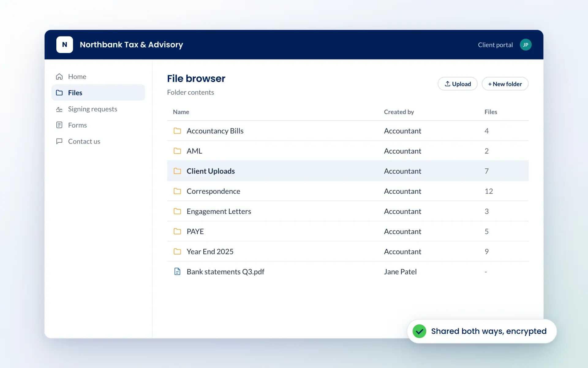588x368 pixels.
Task: Click the Northbank N logo
Action: (65, 45)
